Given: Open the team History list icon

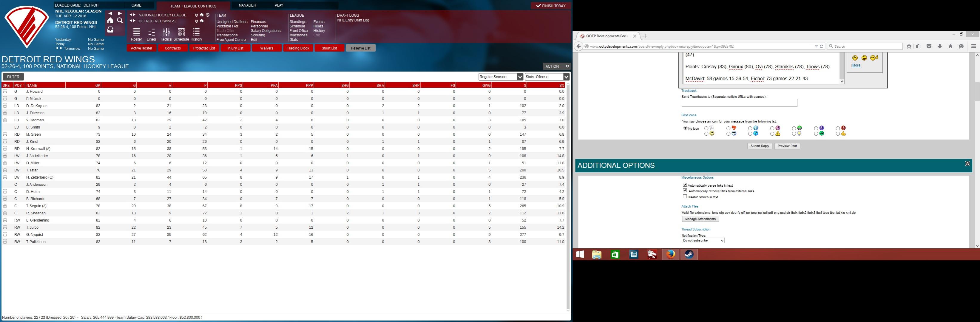Looking at the screenshot, I should [x=196, y=32].
